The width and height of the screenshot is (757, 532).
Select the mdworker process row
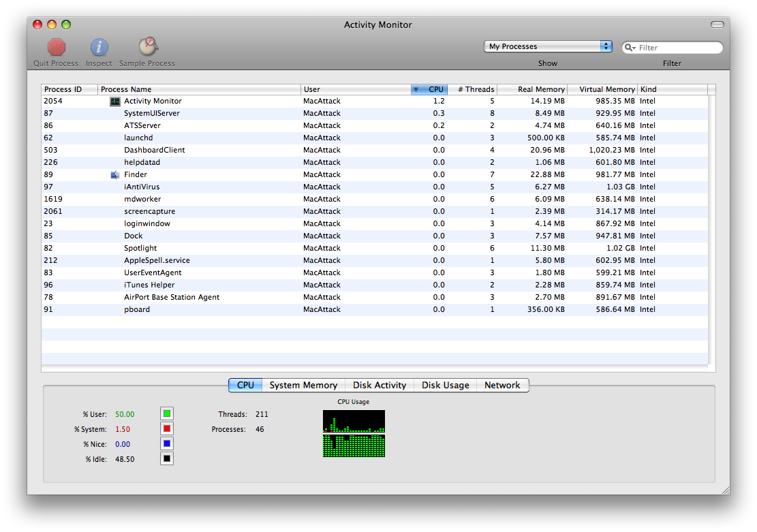(375, 200)
